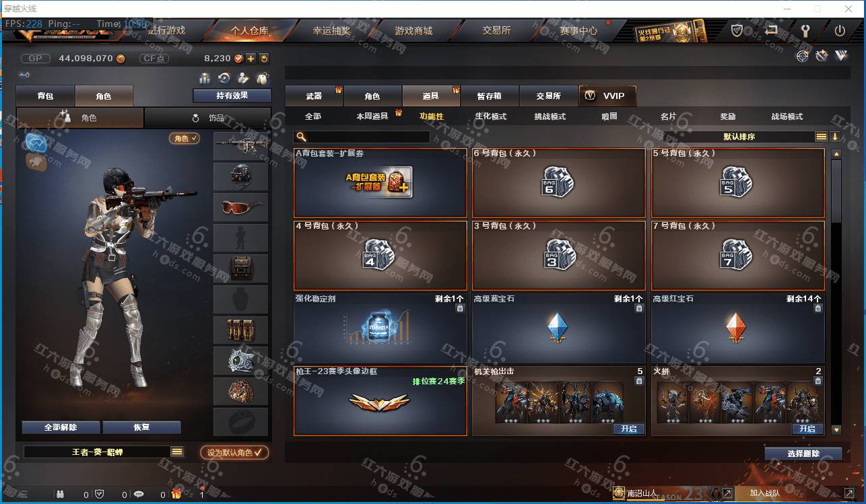Open the ranking statistics bar-chart icon

pyautogui.click(x=205, y=78)
